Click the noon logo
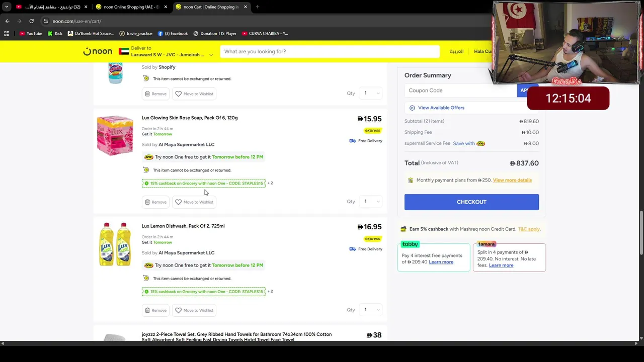 [x=98, y=51]
